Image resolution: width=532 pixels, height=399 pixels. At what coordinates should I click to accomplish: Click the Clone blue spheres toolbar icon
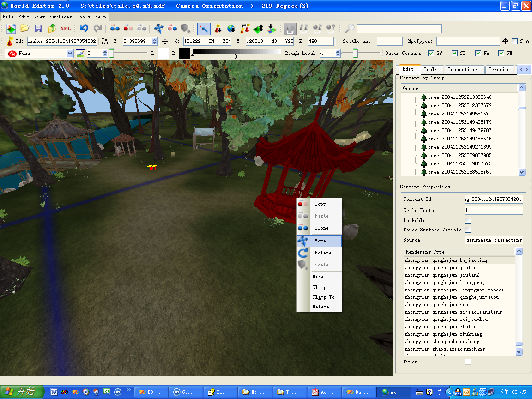(x=115, y=28)
